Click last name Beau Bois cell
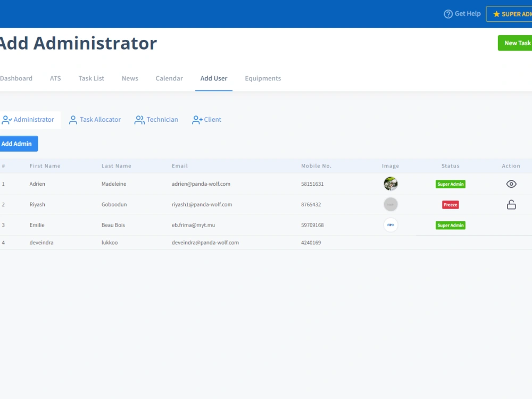532x399 pixels. click(x=113, y=225)
